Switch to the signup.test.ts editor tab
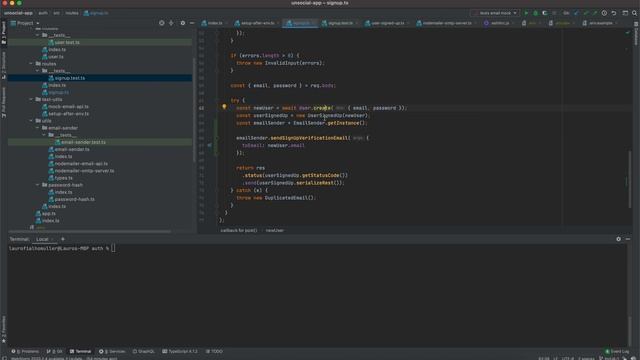Image resolution: width=640 pixels, height=360 pixels. [x=339, y=23]
